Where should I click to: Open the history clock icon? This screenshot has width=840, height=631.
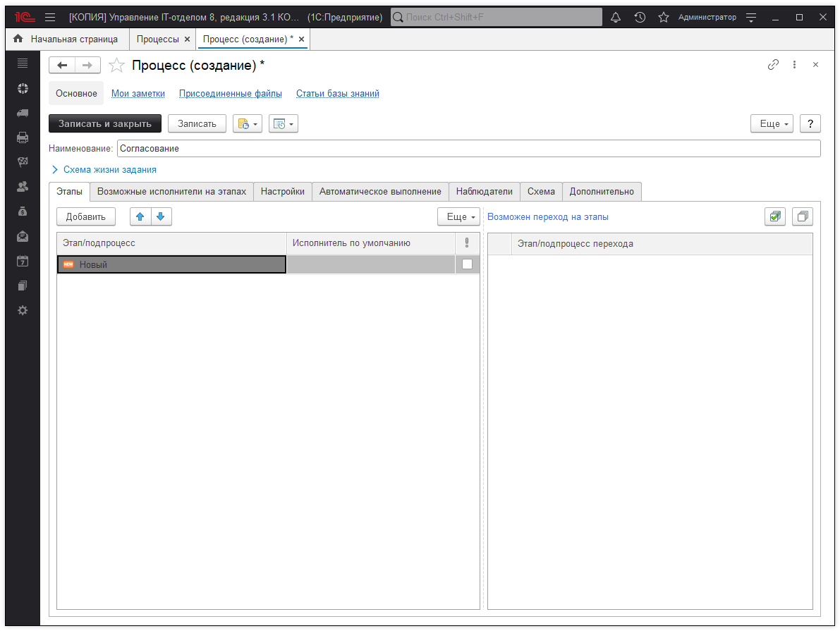point(640,18)
